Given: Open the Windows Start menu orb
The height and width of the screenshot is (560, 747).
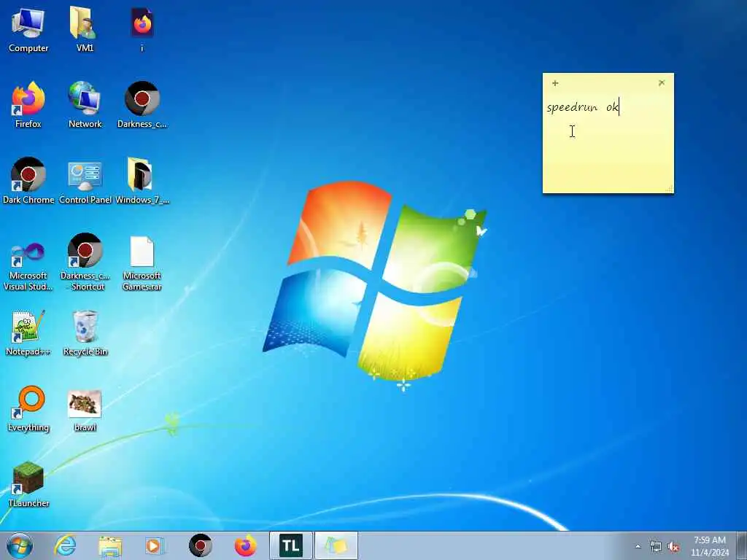Looking at the screenshot, I should click(x=20, y=545).
